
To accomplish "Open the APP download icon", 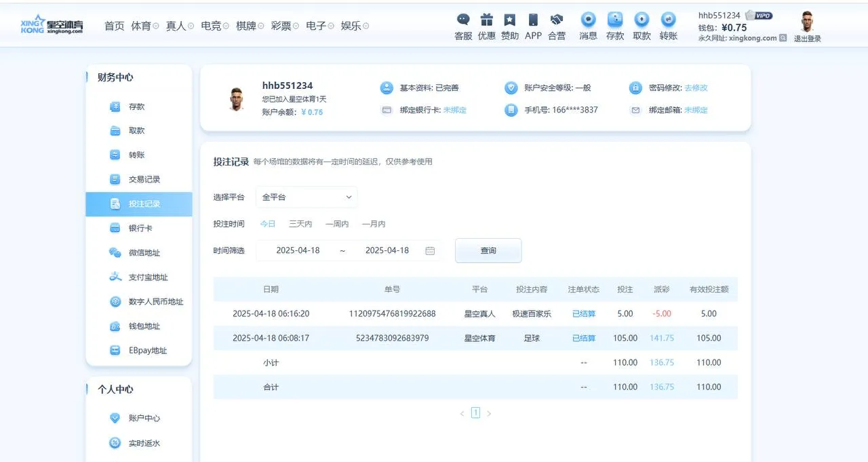I will point(533,27).
